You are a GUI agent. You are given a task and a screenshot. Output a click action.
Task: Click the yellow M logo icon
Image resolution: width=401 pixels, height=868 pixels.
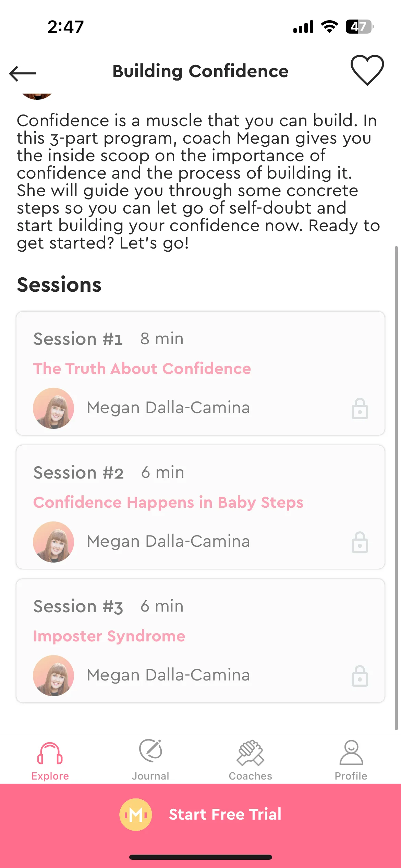136,815
